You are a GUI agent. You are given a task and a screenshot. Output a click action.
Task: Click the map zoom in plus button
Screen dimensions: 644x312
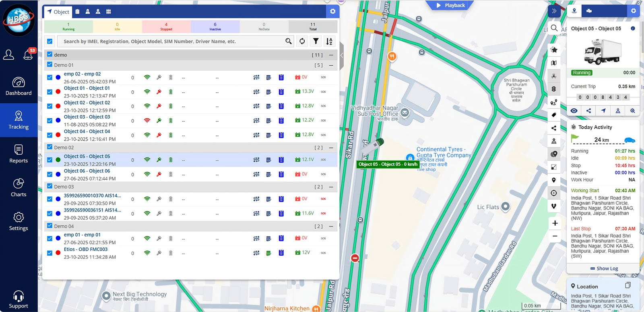555,223
